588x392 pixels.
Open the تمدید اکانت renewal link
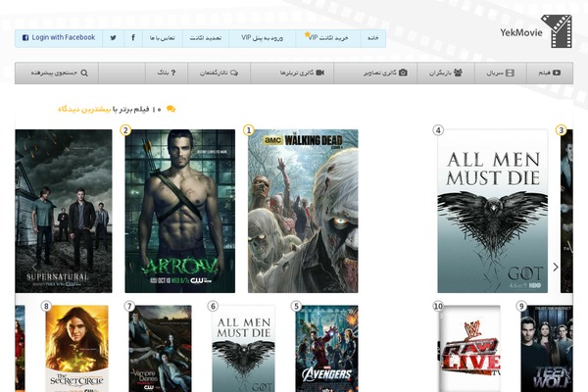[206, 38]
